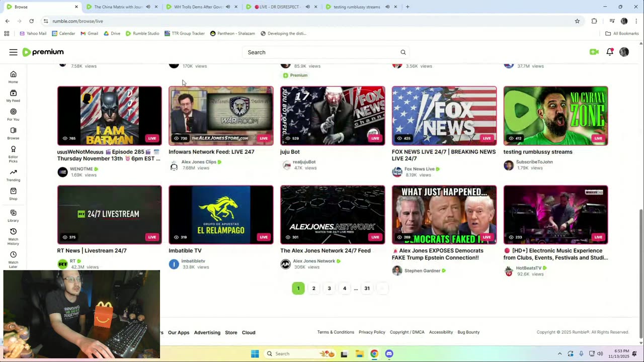Open Bug Bounty footer link

click(x=468, y=332)
